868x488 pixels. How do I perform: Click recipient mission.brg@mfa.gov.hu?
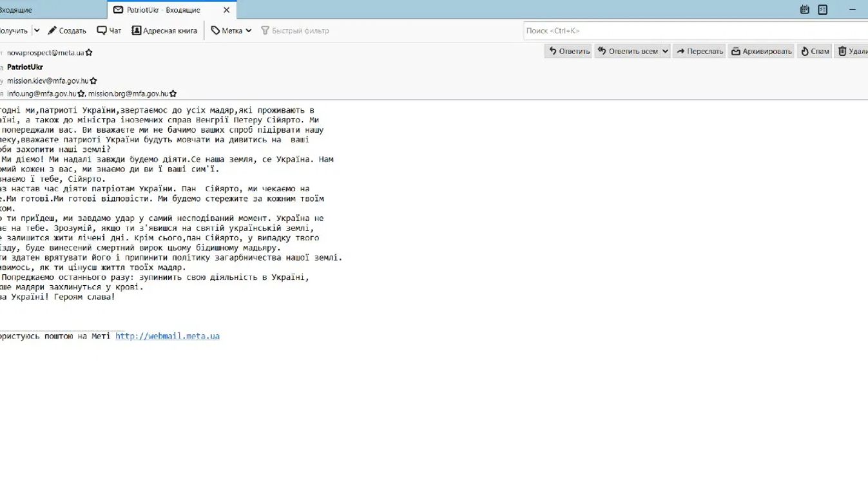tap(128, 94)
